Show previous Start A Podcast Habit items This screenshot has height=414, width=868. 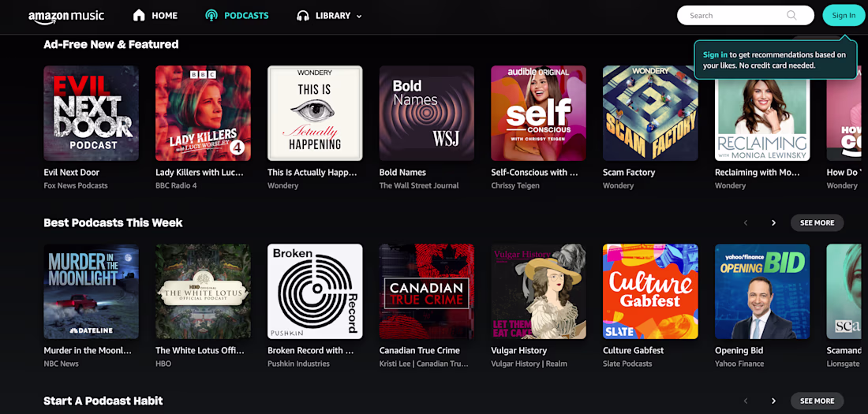pos(746,401)
